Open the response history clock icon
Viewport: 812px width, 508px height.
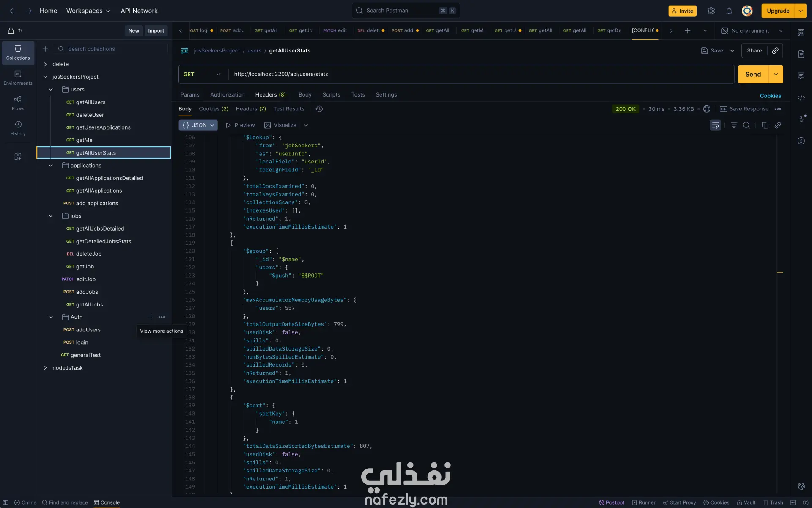319,109
